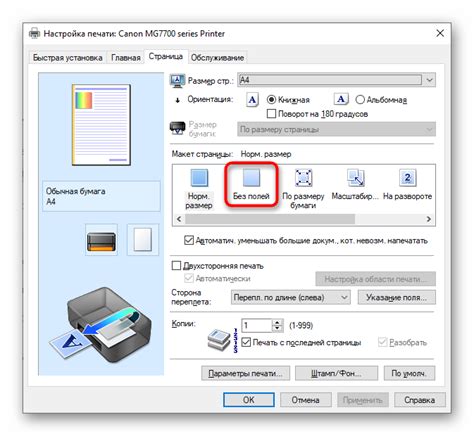Click the По умолч. defaults button
This screenshot has width=474, height=436.
tap(409, 373)
